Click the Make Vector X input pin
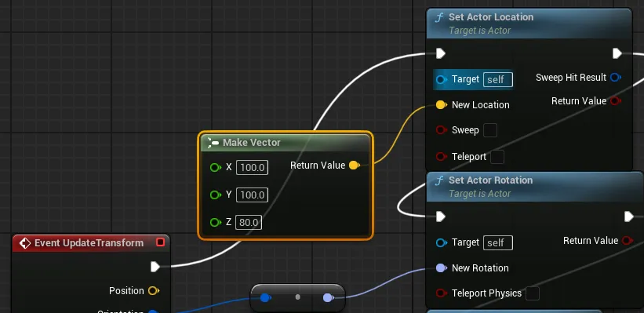 click(216, 167)
